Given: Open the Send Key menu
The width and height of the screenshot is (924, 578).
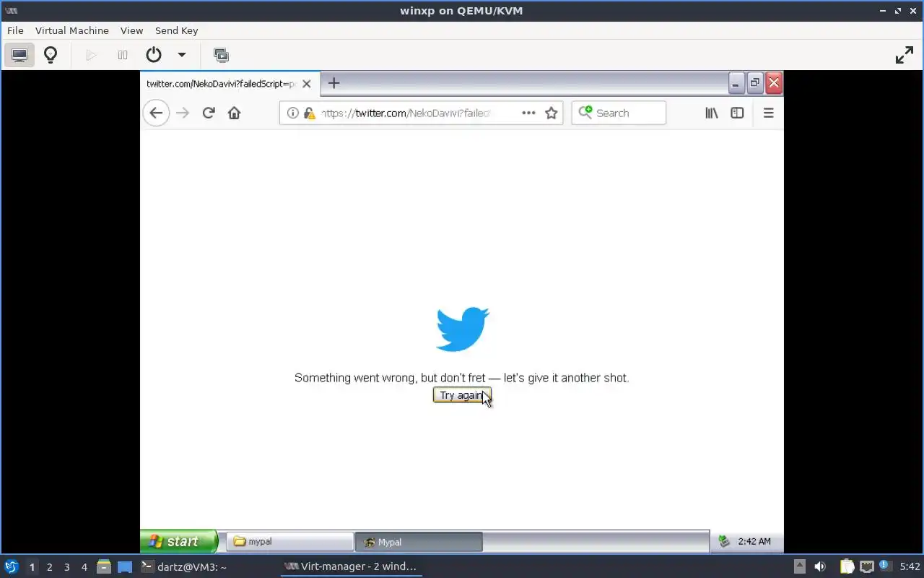Looking at the screenshot, I should [176, 30].
